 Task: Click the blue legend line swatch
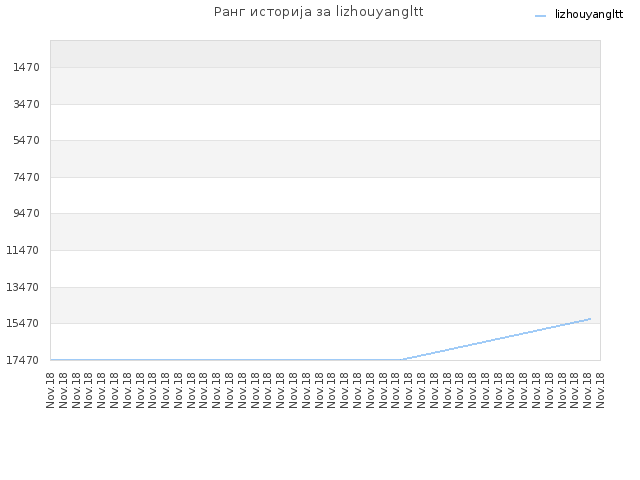pyautogui.click(x=540, y=16)
